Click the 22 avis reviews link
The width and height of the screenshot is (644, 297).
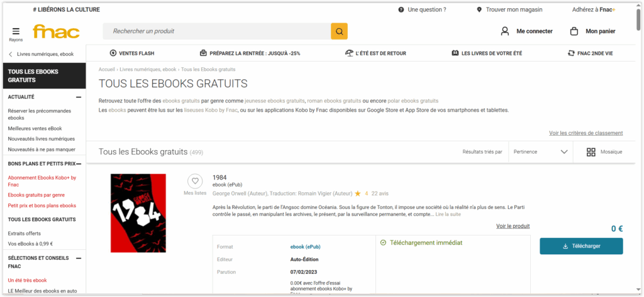(x=380, y=193)
